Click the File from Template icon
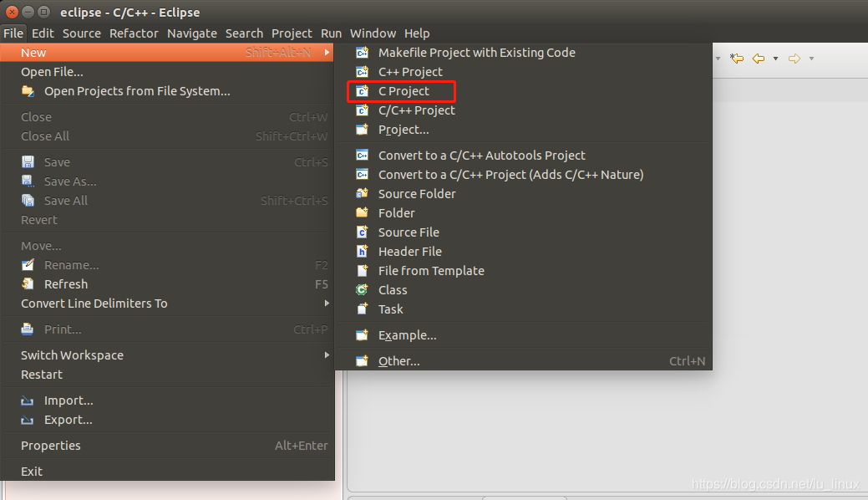Viewport: 868px width, 500px height. tap(362, 271)
